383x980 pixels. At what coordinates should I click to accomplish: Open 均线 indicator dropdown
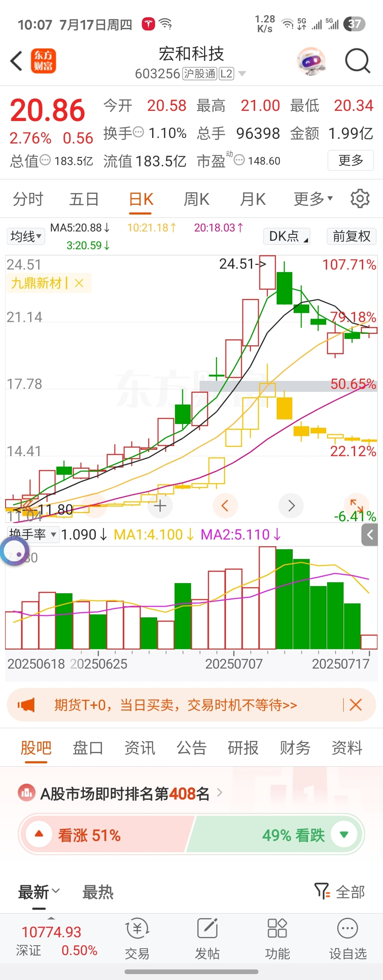25,236
